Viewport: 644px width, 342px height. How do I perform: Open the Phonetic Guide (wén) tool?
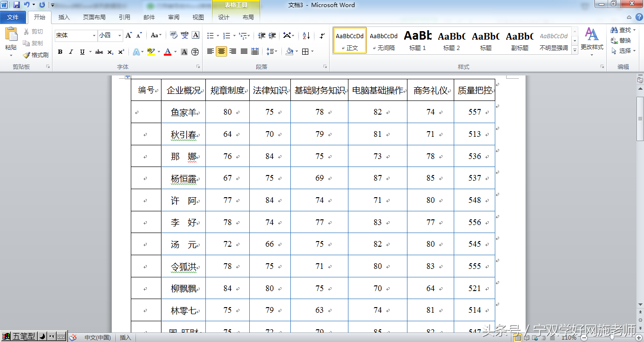click(185, 35)
